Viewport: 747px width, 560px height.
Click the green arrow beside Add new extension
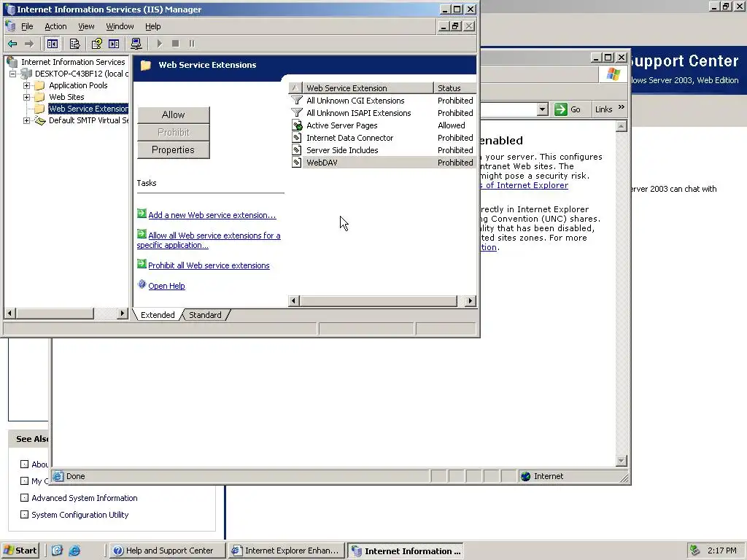click(x=142, y=214)
